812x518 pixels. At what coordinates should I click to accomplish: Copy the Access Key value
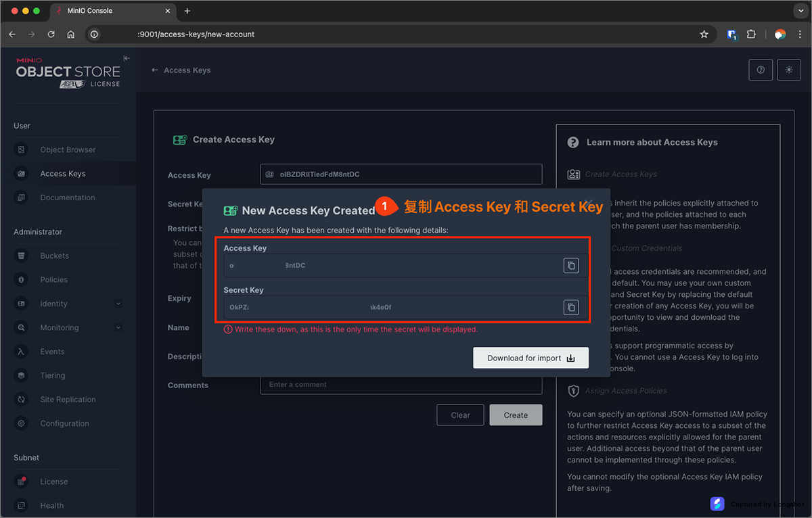(571, 266)
